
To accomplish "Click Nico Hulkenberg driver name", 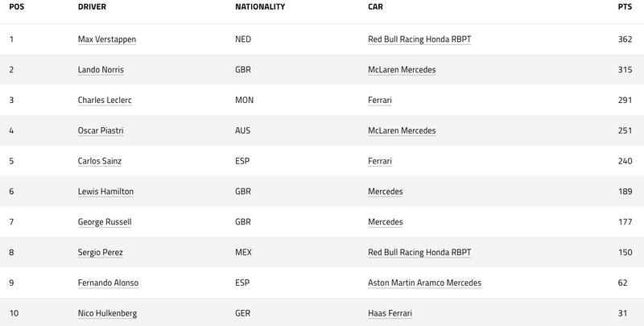I will (x=106, y=313).
